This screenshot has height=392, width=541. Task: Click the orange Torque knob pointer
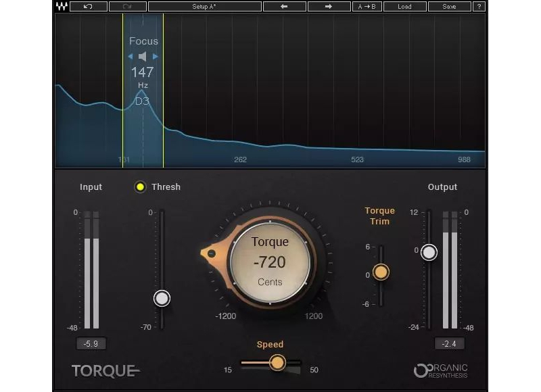(x=211, y=253)
